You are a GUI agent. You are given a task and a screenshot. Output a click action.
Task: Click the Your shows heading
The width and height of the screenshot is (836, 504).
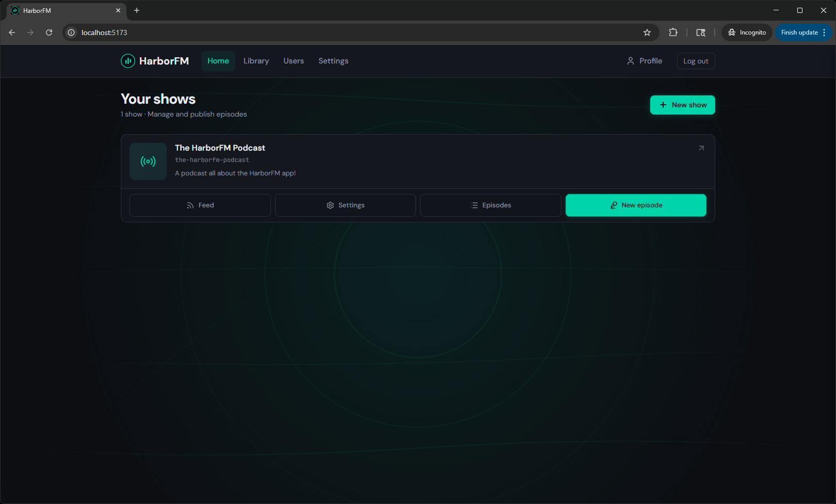(158, 99)
